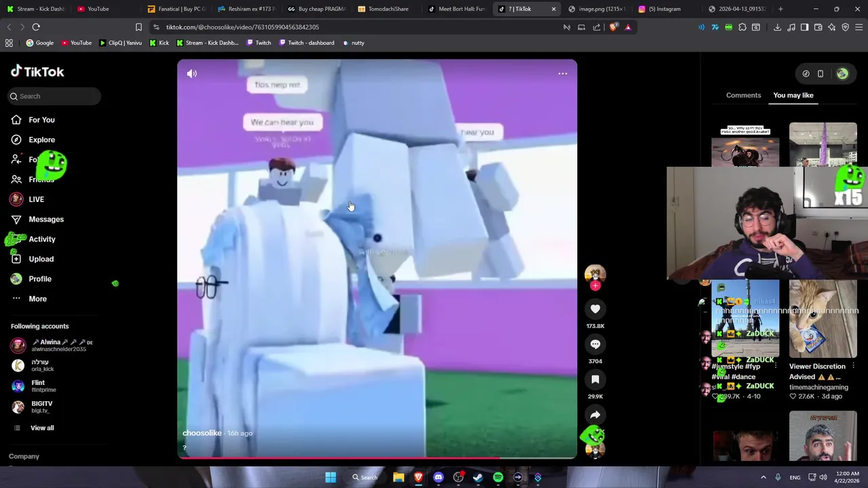Open the Viewer Discretion Advised video thumbnail

coord(823,319)
